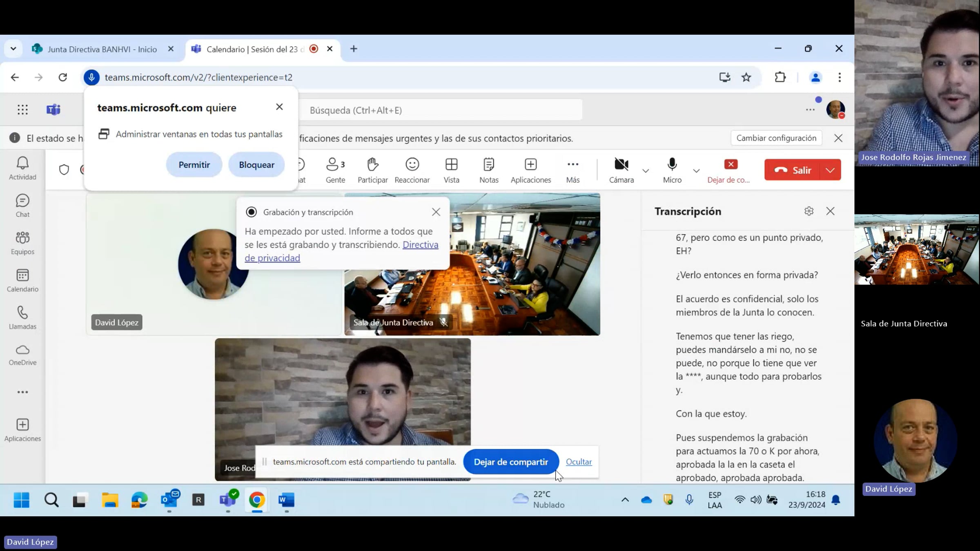Open Chat in the Teams sidebar
This screenshot has height=551, width=980.
point(22,206)
